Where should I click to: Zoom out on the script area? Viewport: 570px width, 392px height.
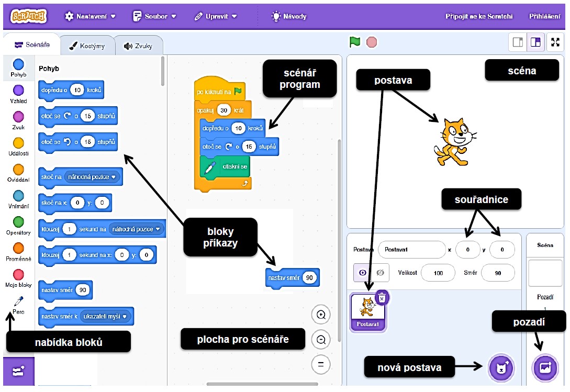(x=321, y=340)
